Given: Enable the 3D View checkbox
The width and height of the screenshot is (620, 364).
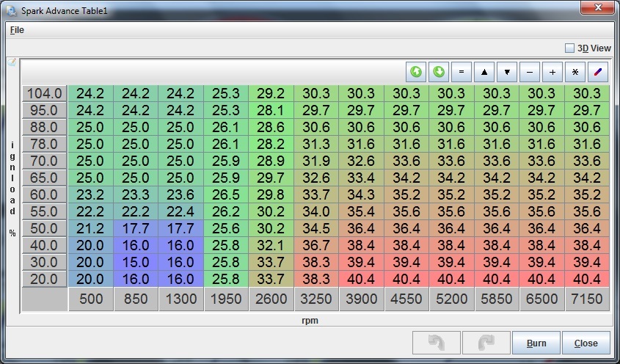Looking at the screenshot, I should (570, 48).
